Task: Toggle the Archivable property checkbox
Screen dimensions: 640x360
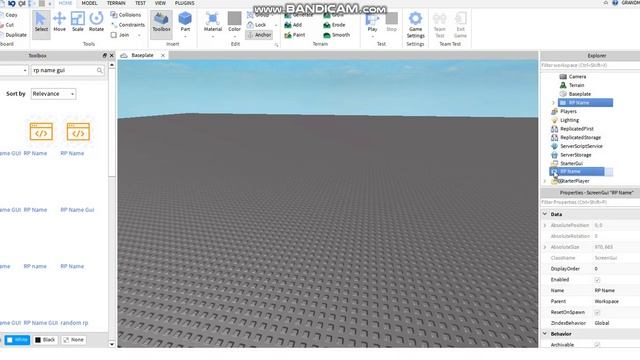Action: coord(597,345)
